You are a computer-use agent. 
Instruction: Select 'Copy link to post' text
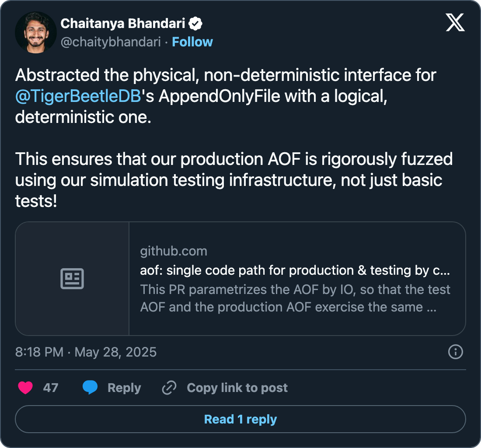click(x=237, y=388)
